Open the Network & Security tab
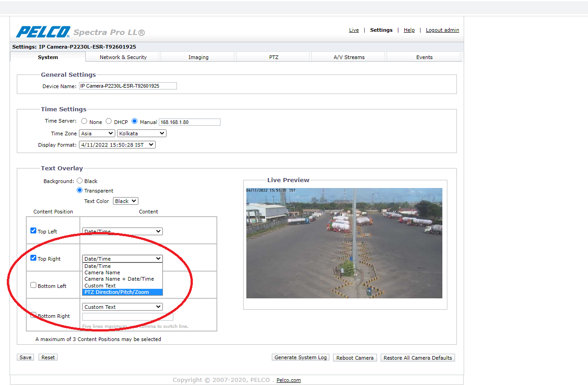588x386 pixels. coord(123,57)
